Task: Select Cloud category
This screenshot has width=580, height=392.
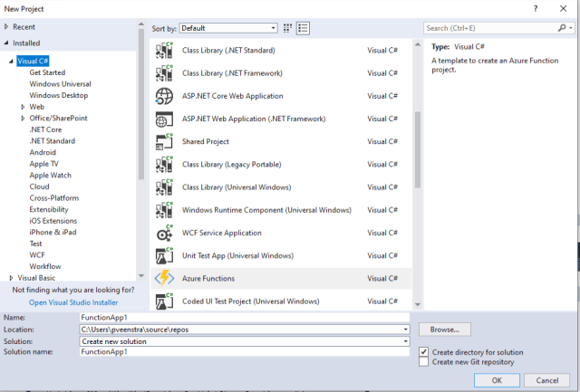Action: coord(39,187)
